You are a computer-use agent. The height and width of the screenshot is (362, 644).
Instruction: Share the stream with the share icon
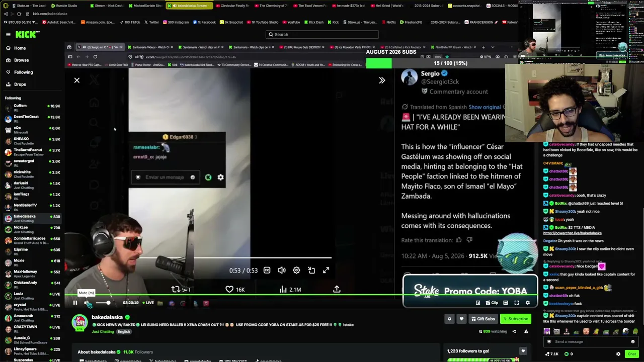[514, 331]
